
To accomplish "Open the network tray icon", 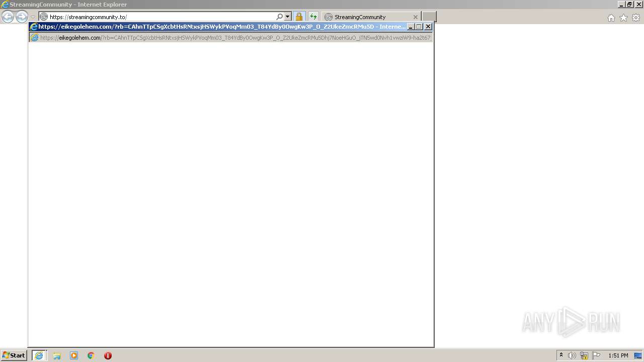I will click(x=584, y=355).
